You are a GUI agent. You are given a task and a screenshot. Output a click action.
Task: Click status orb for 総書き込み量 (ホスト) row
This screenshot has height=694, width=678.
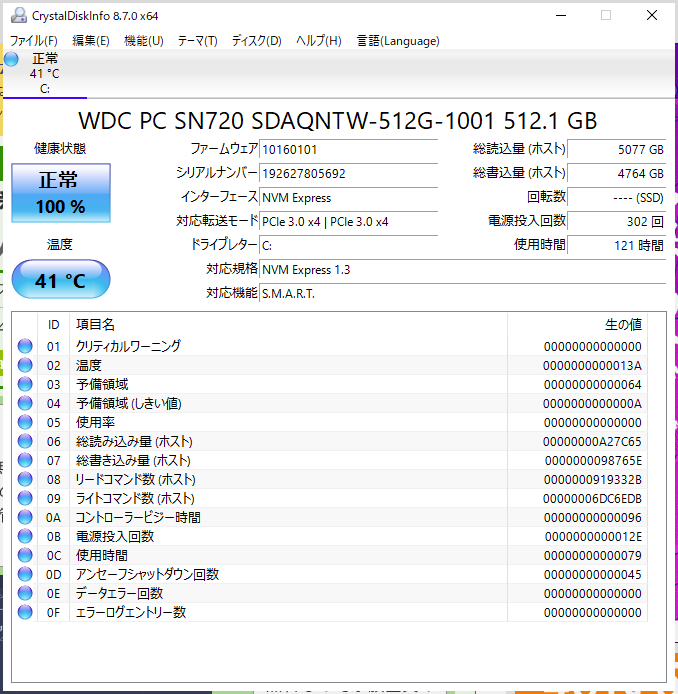coord(25,460)
